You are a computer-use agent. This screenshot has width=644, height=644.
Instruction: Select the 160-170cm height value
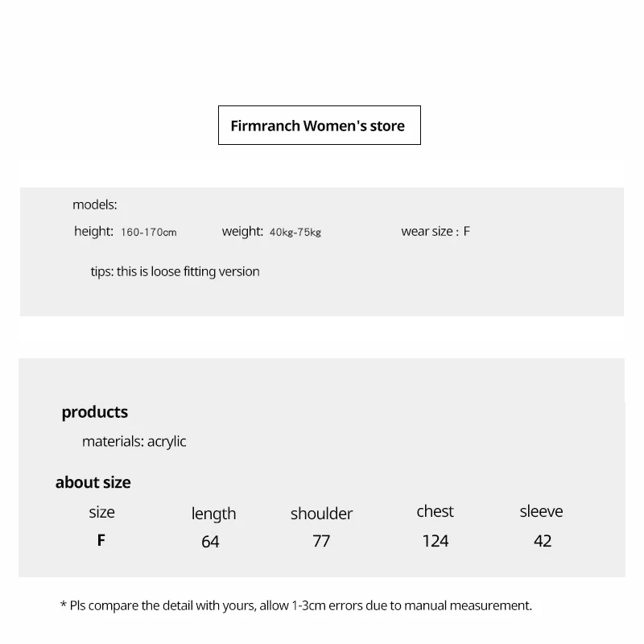(148, 233)
